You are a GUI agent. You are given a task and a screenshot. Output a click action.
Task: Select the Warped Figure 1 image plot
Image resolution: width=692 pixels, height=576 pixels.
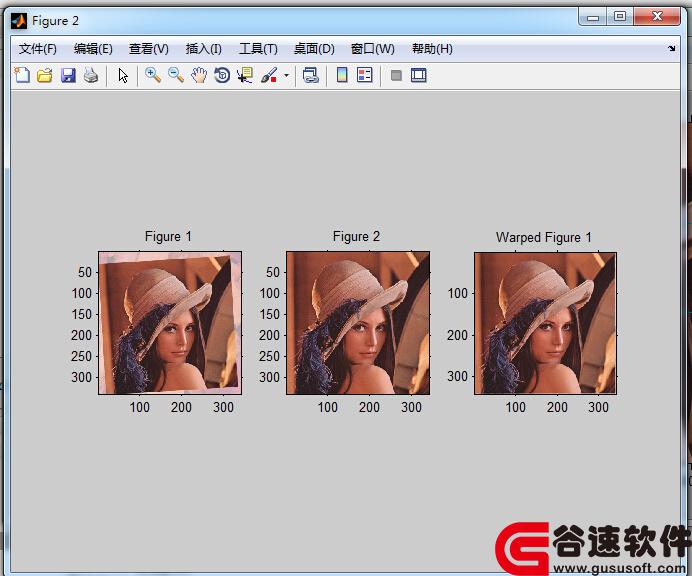(545, 323)
